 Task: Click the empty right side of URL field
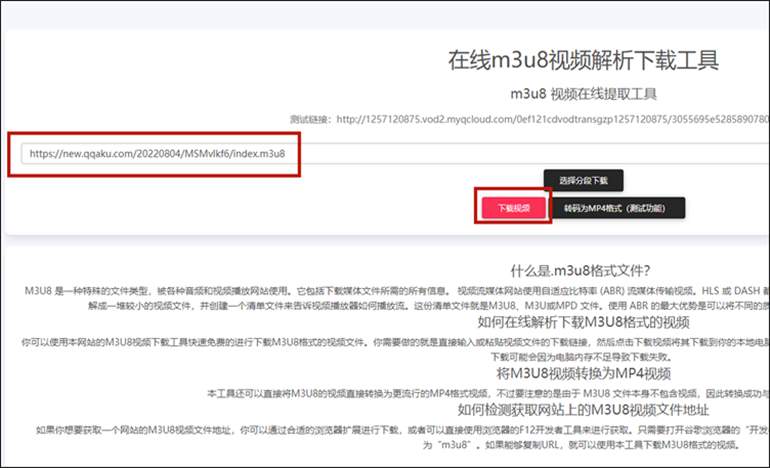[600, 154]
